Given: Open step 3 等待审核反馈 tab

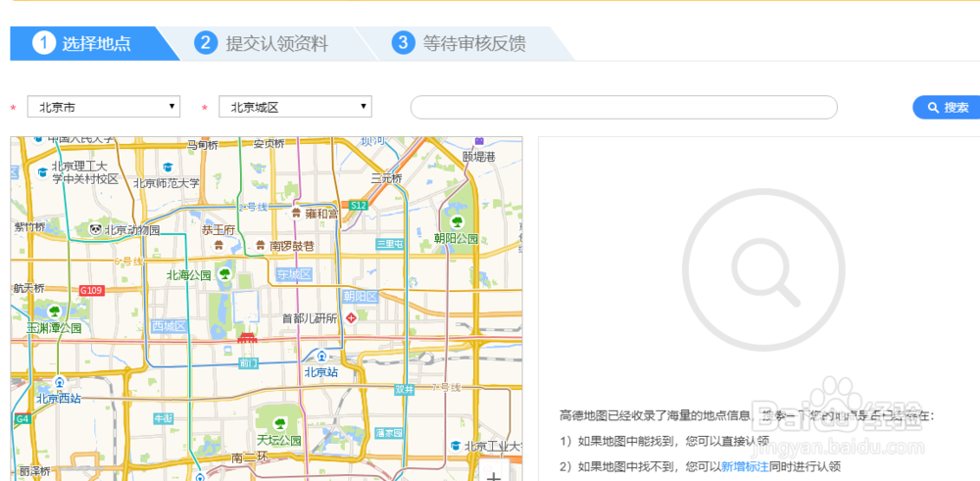Looking at the screenshot, I should (463, 44).
